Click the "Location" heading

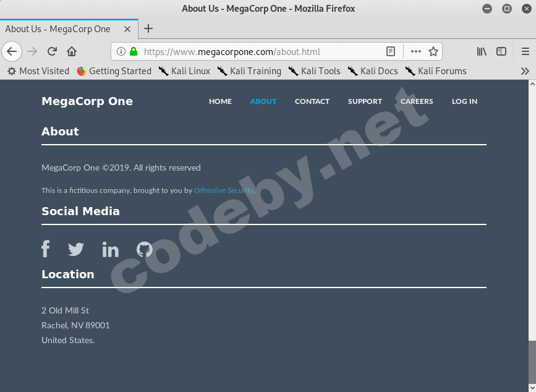67,274
